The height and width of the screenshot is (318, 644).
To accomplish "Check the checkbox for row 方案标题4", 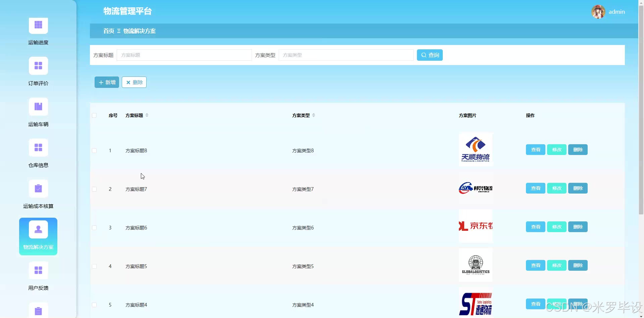I will pos(94,305).
